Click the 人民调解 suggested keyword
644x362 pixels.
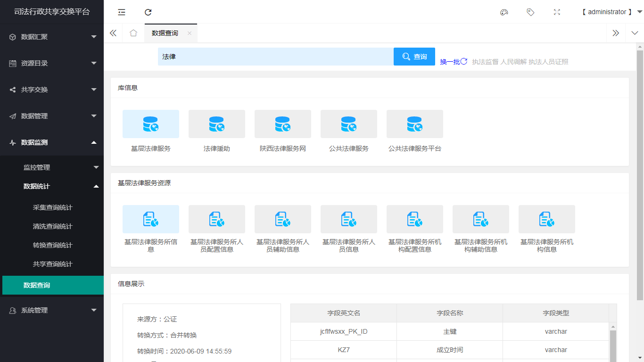click(x=513, y=62)
